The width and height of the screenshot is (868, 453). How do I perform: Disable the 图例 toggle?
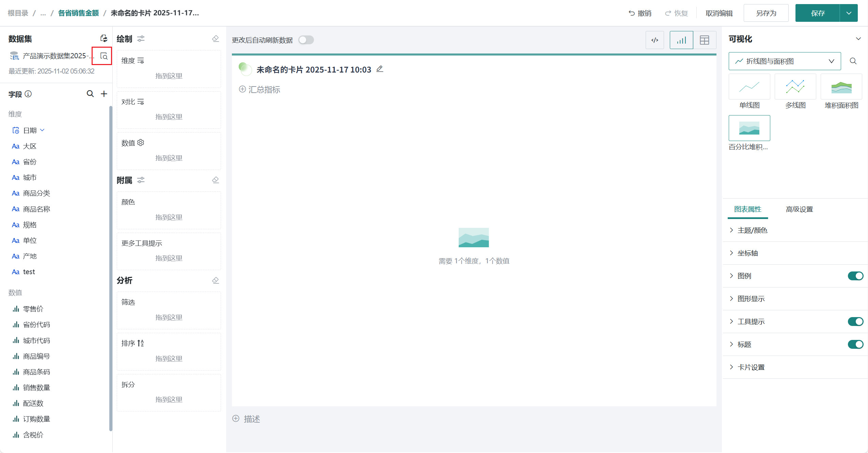click(x=855, y=276)
